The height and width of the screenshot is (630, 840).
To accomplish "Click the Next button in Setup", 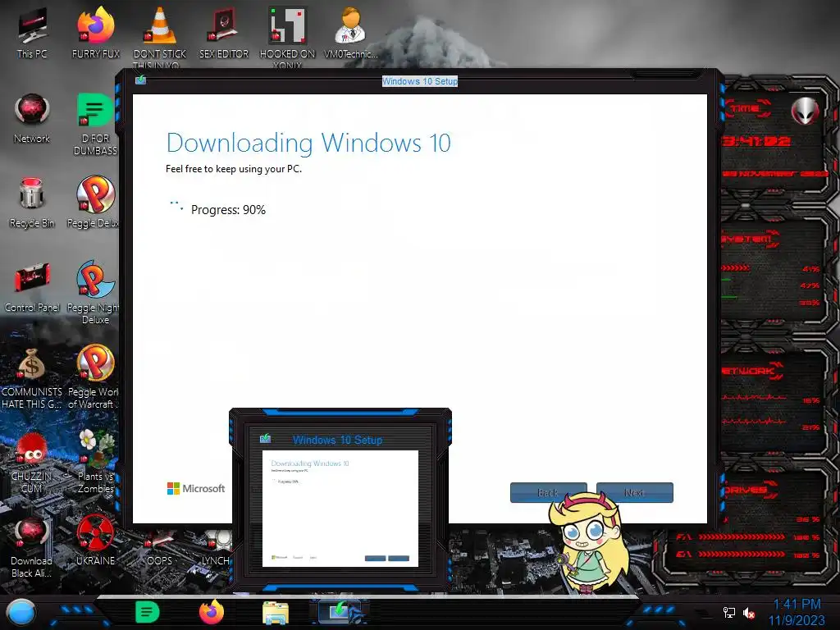I will click(635, 492).
